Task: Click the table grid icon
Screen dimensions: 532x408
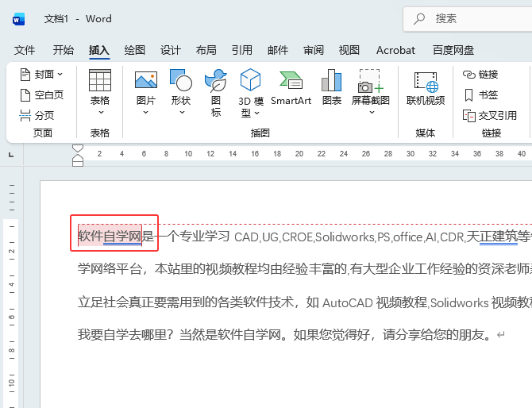Action: 100,80
